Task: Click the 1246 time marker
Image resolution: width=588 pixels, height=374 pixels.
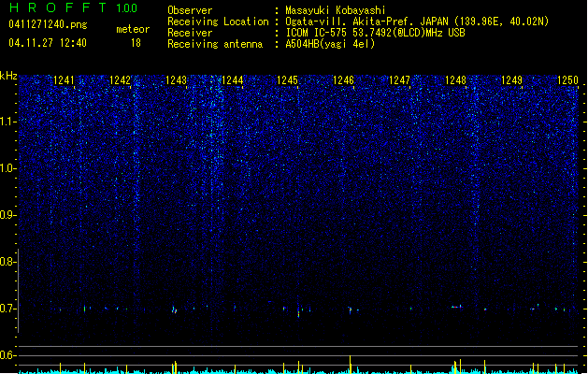Action: click(x=343, y=80)
